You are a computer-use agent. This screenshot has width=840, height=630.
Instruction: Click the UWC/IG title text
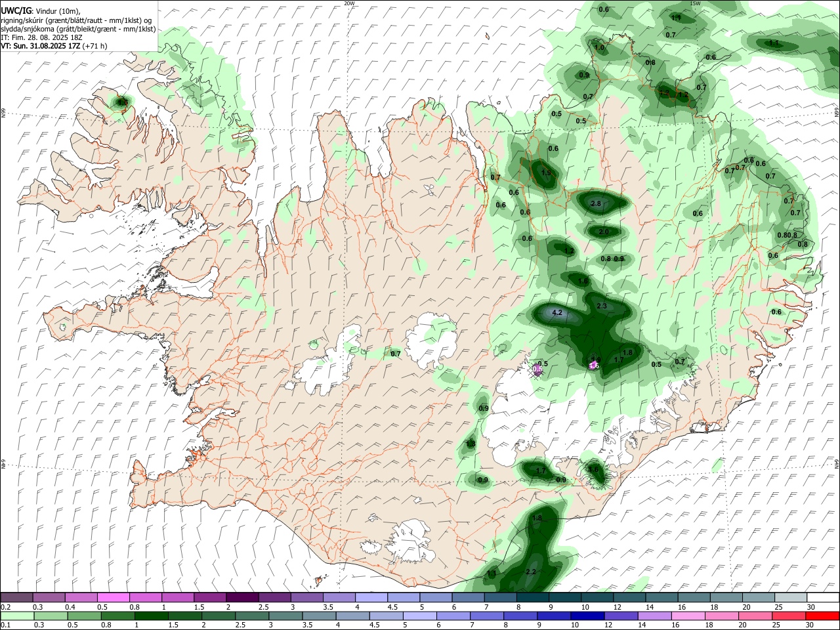click(16, 10)
